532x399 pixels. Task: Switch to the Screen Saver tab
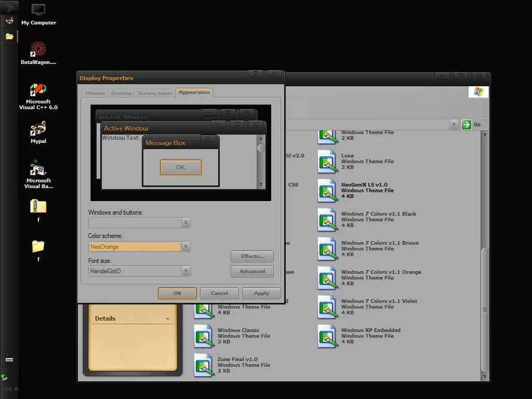coord(155,94)
